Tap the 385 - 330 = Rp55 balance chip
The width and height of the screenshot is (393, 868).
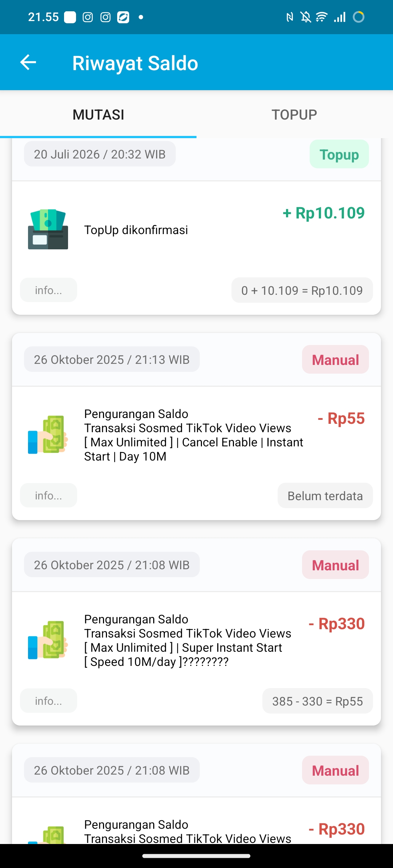point(318,701)
